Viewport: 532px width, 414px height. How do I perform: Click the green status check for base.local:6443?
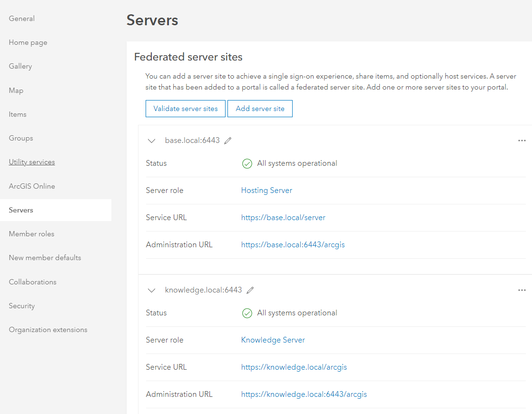(x=247, y=163)
